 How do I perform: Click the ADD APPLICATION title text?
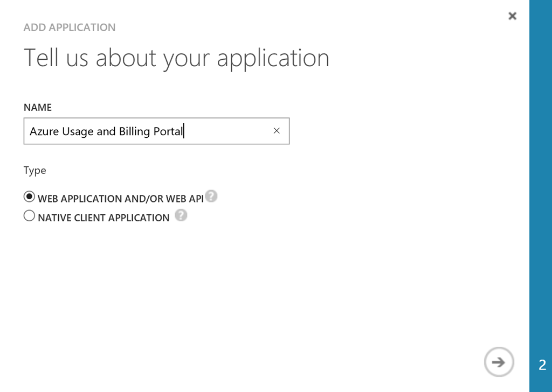[70, 27]
